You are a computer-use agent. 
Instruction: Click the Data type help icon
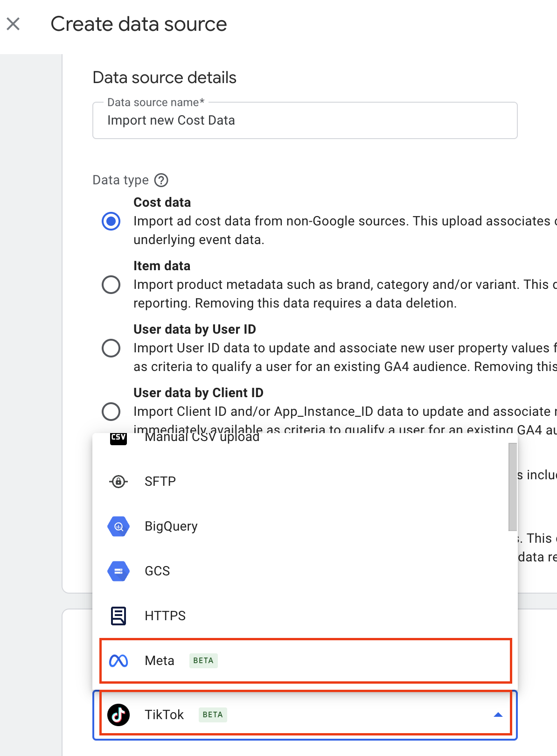pos(161,180)
